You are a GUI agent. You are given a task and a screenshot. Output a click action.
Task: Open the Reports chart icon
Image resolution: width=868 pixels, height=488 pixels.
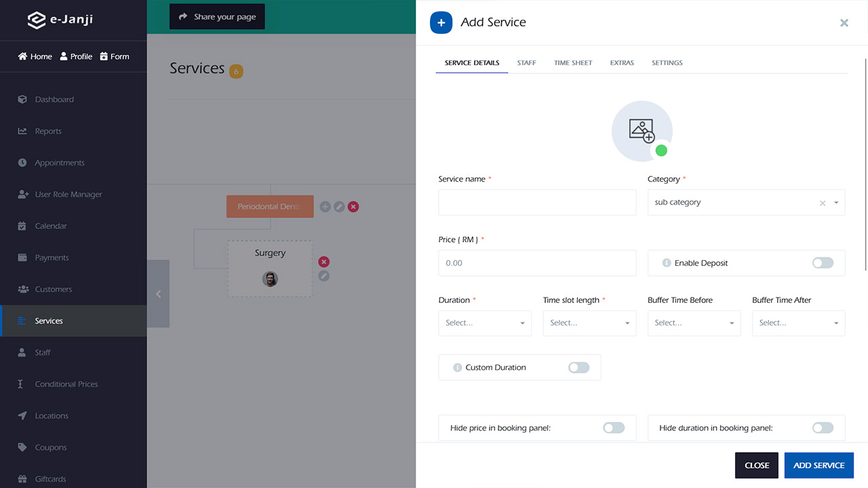point(22,131)
